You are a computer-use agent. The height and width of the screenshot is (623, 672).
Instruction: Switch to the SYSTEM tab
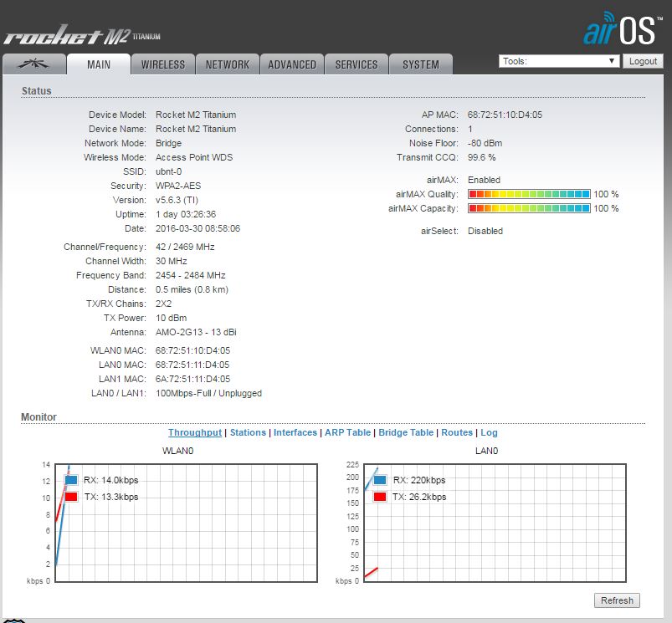pos(421,64)
